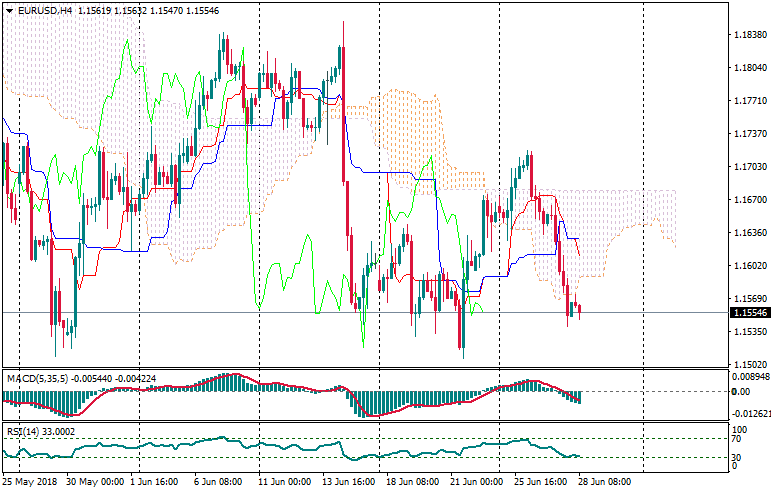
Task: Click the 1.17030 price axis label
Action: (746, 167)
